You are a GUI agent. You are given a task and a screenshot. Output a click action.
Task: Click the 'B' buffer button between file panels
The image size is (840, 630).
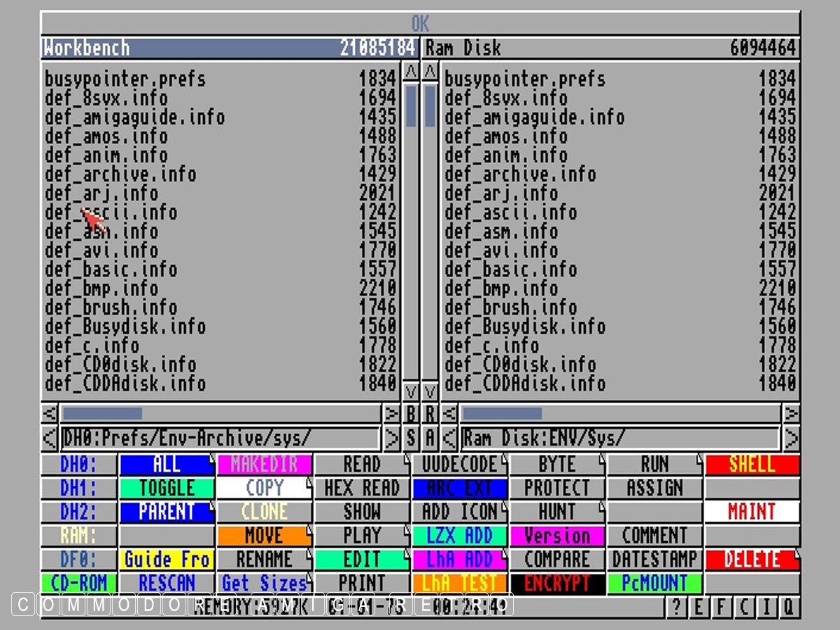tap(411, 414)
